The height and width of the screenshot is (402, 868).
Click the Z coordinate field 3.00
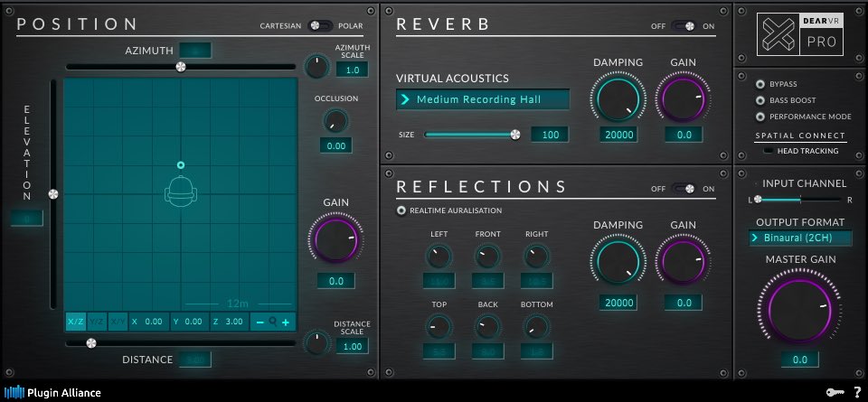coord(229,322)
